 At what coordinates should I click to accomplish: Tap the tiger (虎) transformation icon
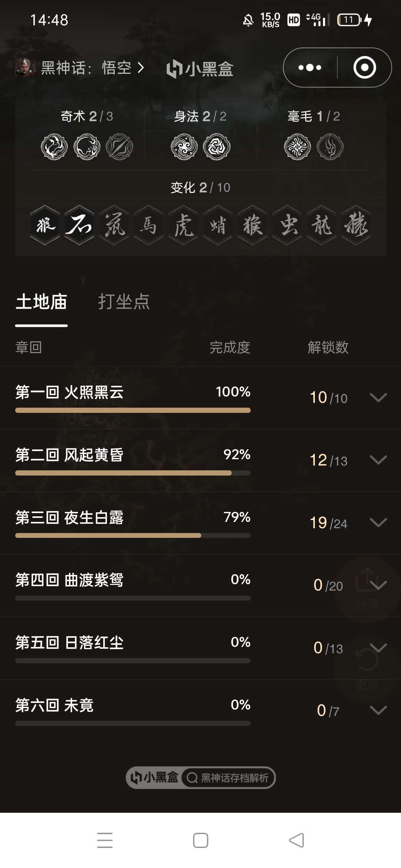click(183, 225)
